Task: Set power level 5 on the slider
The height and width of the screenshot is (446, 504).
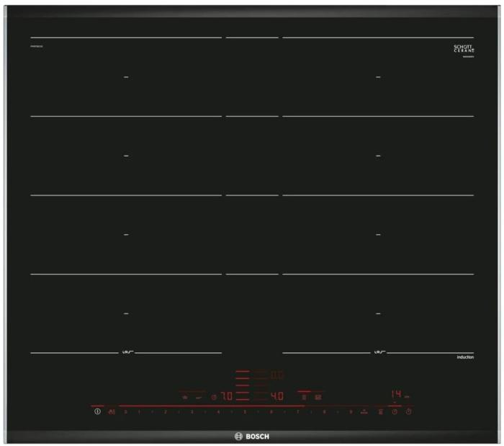Action: [x=245, y=411]
